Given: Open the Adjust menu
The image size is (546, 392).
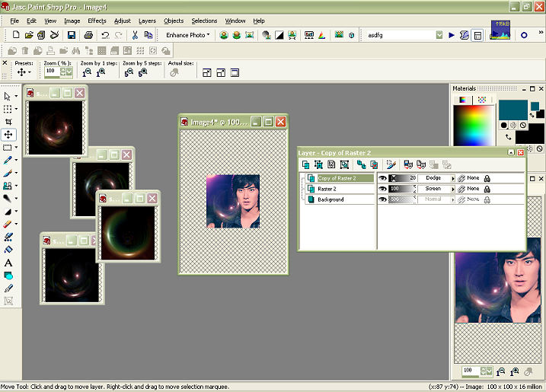Looking at the screenshot, I should (123, 21).
